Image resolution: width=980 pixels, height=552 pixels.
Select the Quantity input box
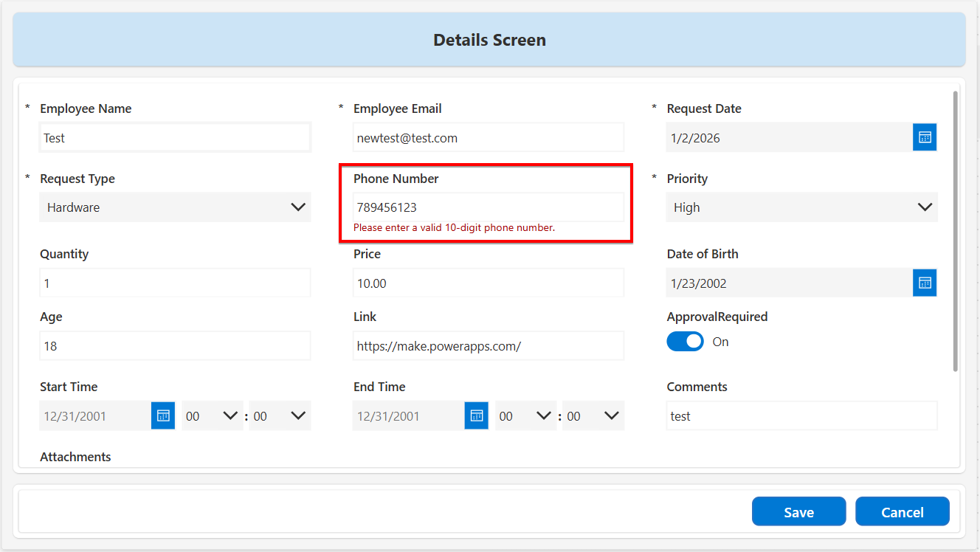coord(175,283)
